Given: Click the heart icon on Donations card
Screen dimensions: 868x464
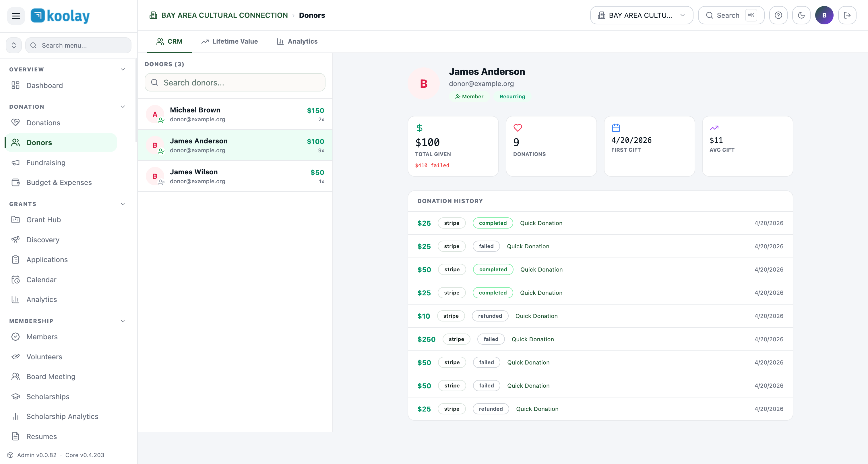Looking at the screenshot, I should click(x=518, y=128).
